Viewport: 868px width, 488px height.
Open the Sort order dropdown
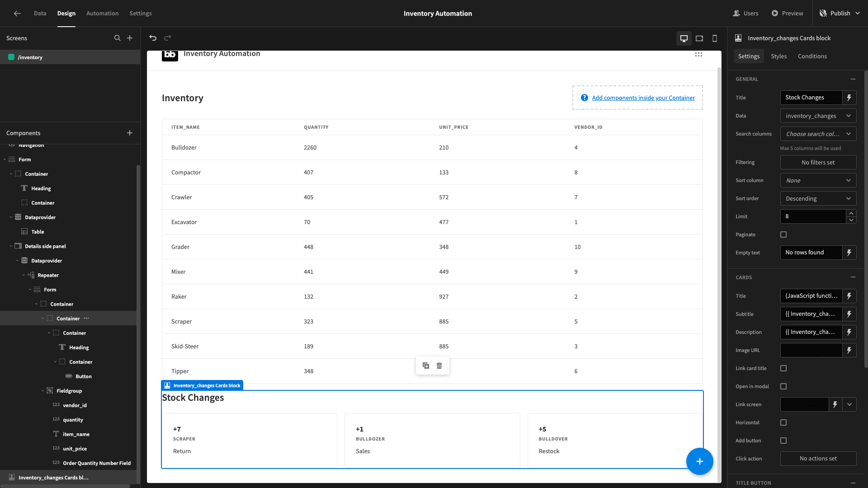(x=818, y=198)
